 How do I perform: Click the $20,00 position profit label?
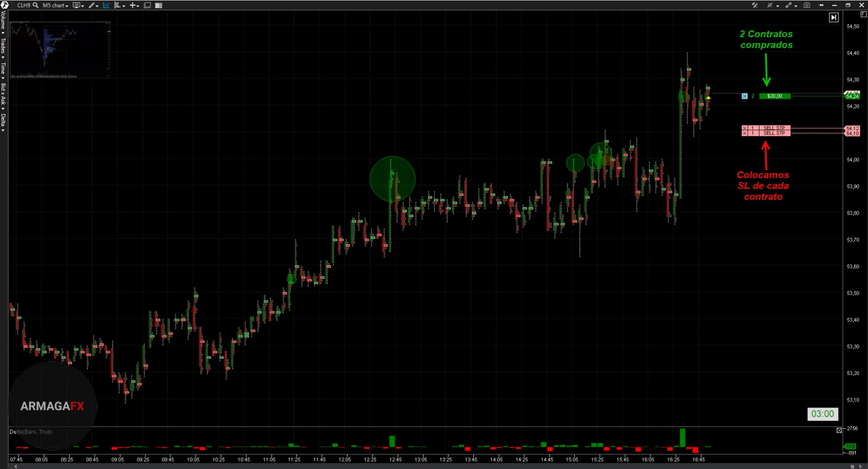(x=774, y=96)
